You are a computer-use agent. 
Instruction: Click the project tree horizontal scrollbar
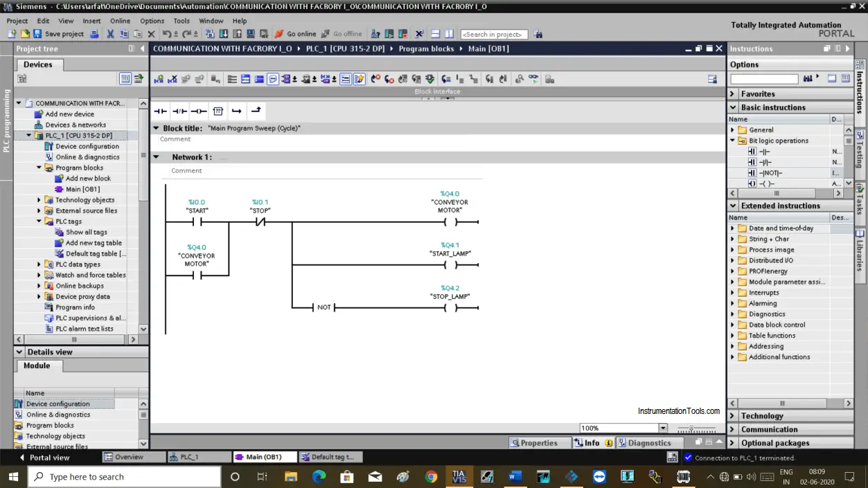click(74, 340)
